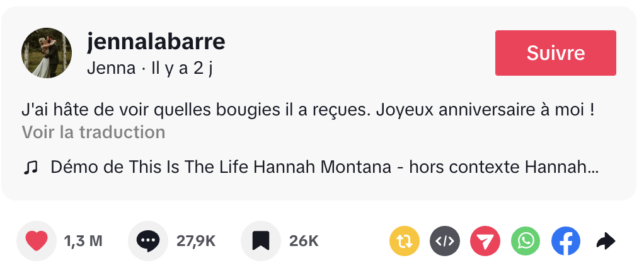Click the "Jenna" display name

(x=111, y=68)
